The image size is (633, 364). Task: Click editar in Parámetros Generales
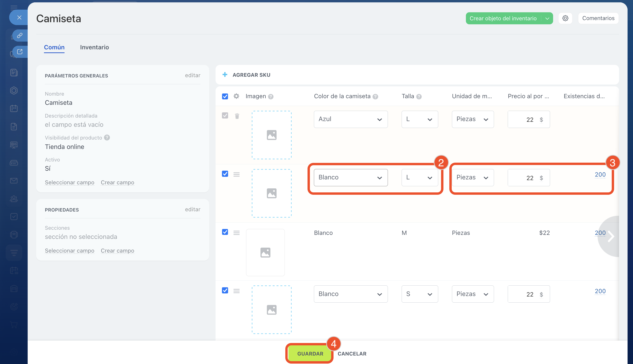point(192,75)
